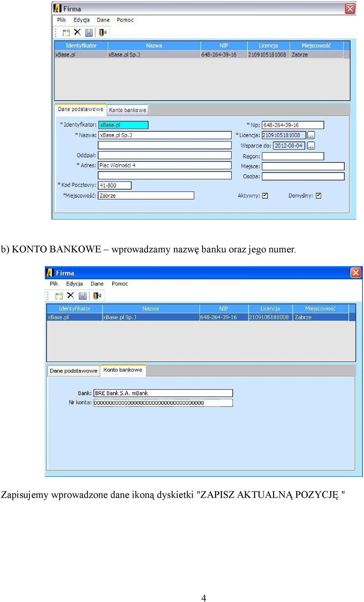Image resolution: width=364 pixels, height=602 pixels.
Task: Click the Wsparcie do field 2012-08-04
Action: [289, 146]
